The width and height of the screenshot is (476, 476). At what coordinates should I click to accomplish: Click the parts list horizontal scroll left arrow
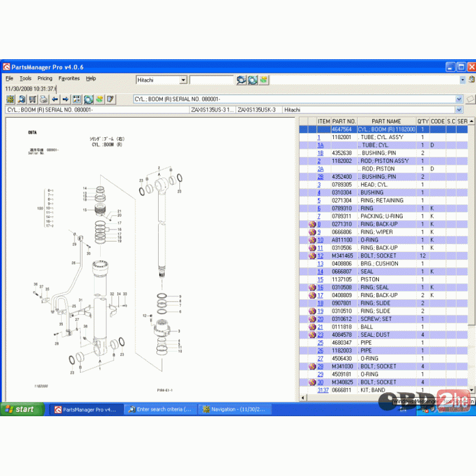(x=303, y=398)
